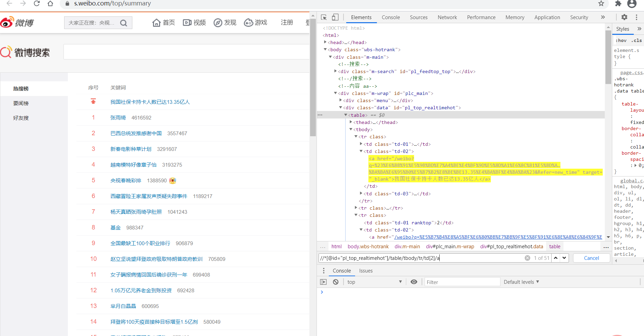Open browser extensions puzzle icon
Viewport: 644px width, 336px height.
pyautogui.click(x=618, y=3)
